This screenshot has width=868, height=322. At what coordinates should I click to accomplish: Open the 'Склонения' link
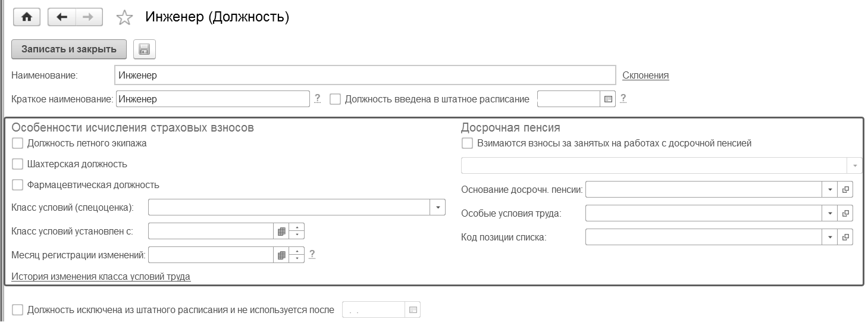pyautogui.click(x=645, y=76)
